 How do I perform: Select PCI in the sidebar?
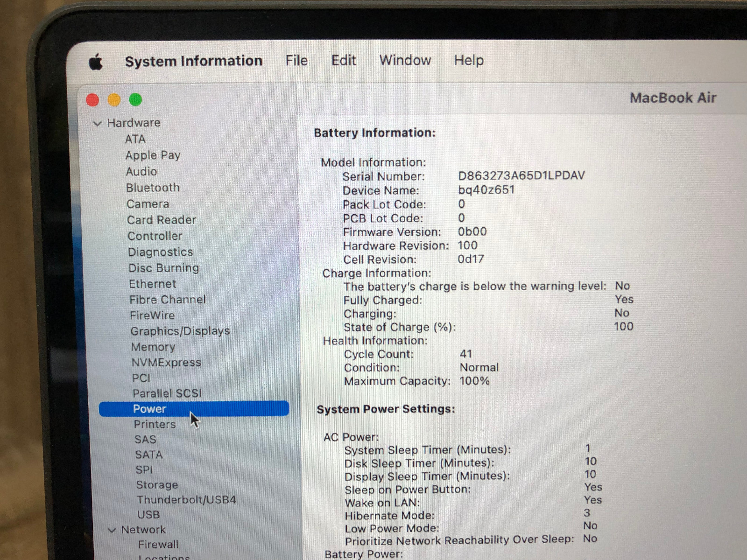click(141, 378)
